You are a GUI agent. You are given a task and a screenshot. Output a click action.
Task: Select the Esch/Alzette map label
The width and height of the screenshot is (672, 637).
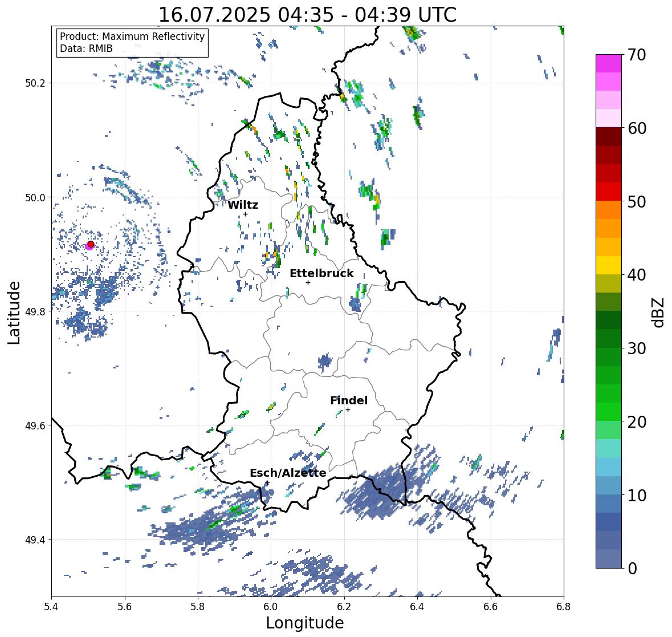coord(288,473)
